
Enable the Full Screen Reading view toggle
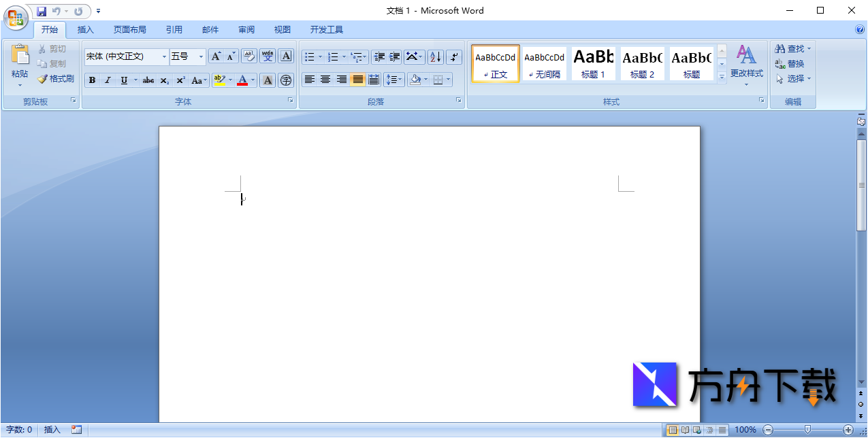point(684,429)
